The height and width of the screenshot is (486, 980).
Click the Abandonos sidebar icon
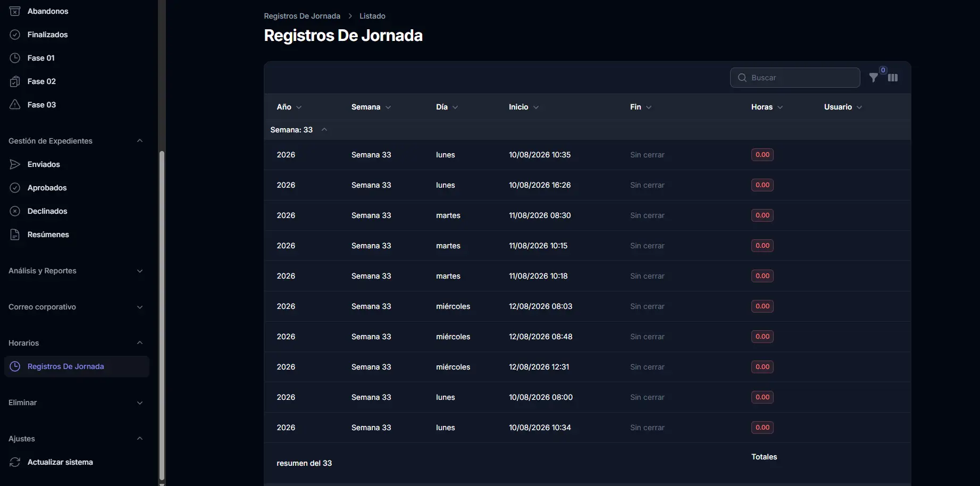(x=15, y=11)
